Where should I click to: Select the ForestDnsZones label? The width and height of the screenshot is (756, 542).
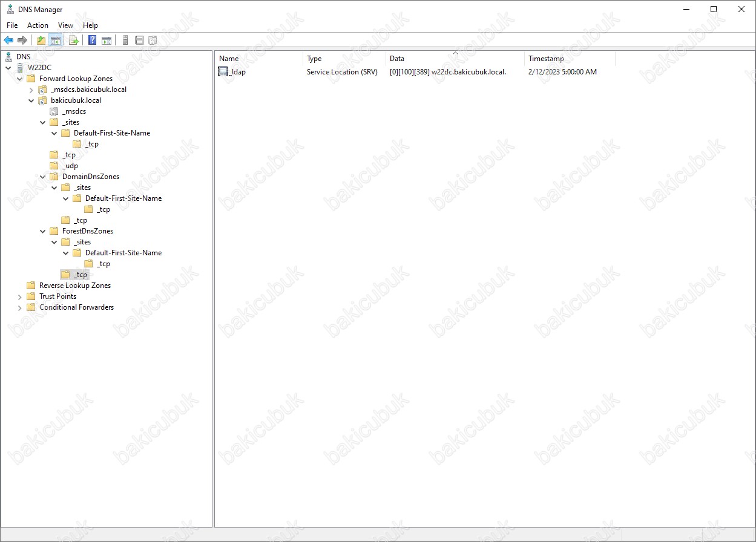pos(88,231)
